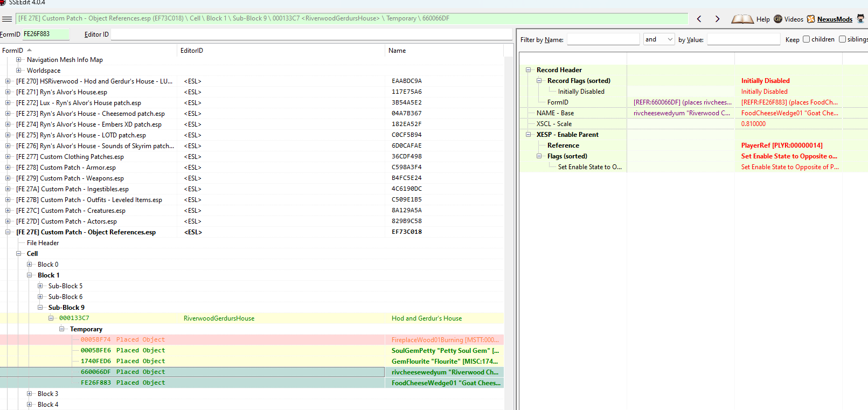Expand Sub-Block 6
This screenshot has width=868, height=410.
(x=40, y=297)
